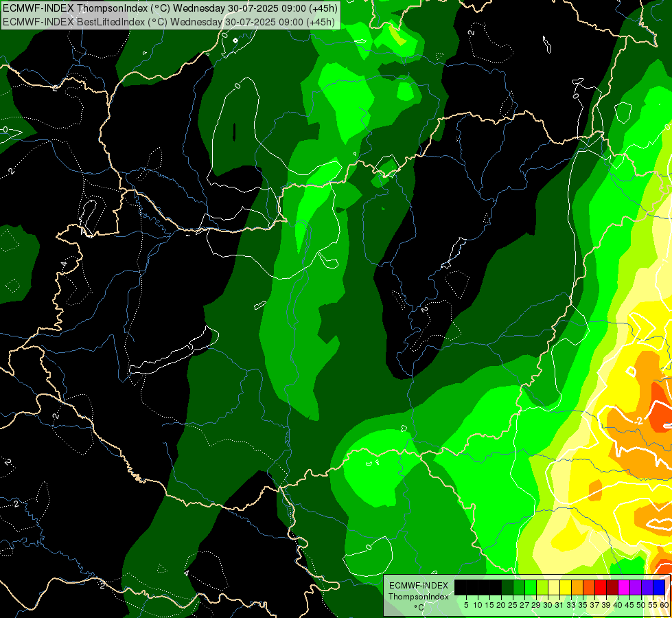Select the dark green 20-25 legend swatch
The height and width of the screenshot is (618, 672).
pos(507,587)
